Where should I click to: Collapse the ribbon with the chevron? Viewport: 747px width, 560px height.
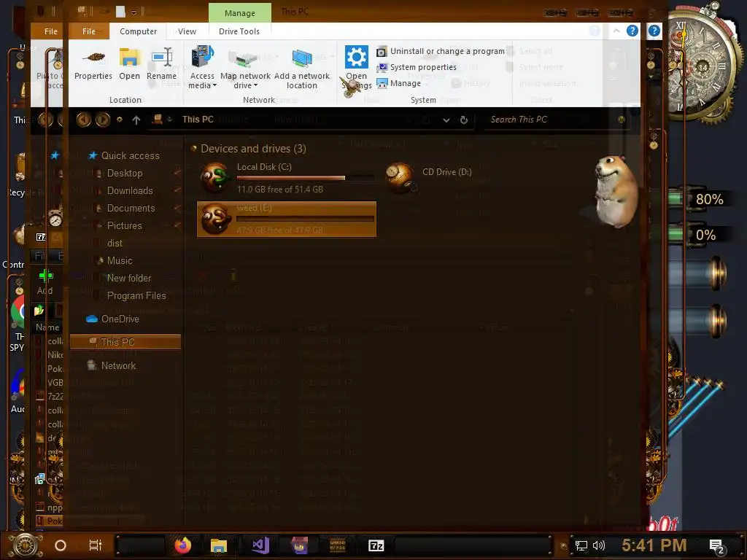pyautogui.click(x=616, y=31)
